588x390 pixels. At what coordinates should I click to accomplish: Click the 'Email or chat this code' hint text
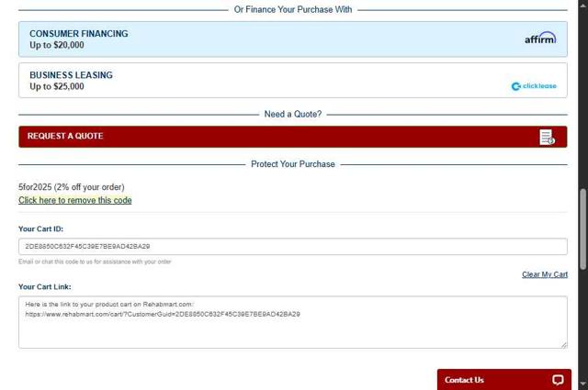[x=95, y=262]
